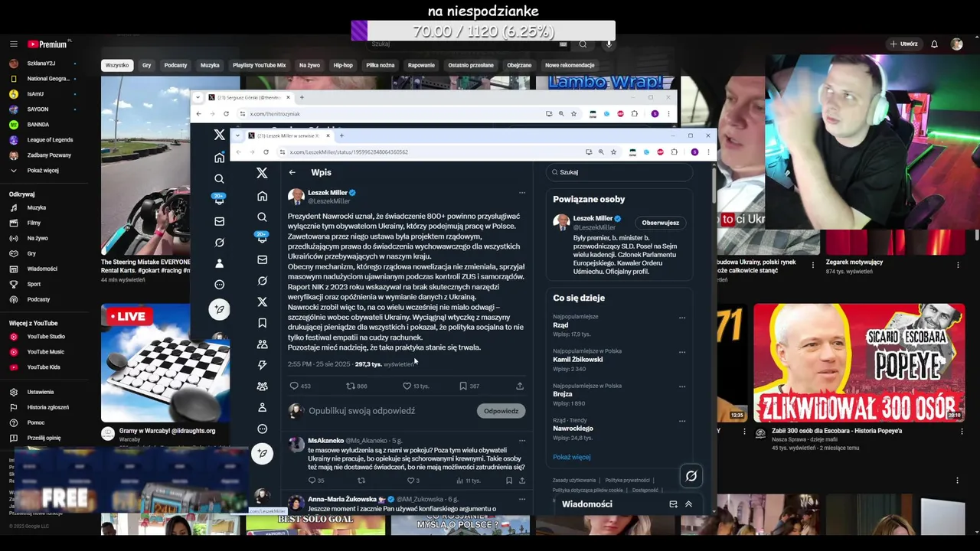
Task: Open three-dot menu for Brejza trend
Action: coord(682,386)
